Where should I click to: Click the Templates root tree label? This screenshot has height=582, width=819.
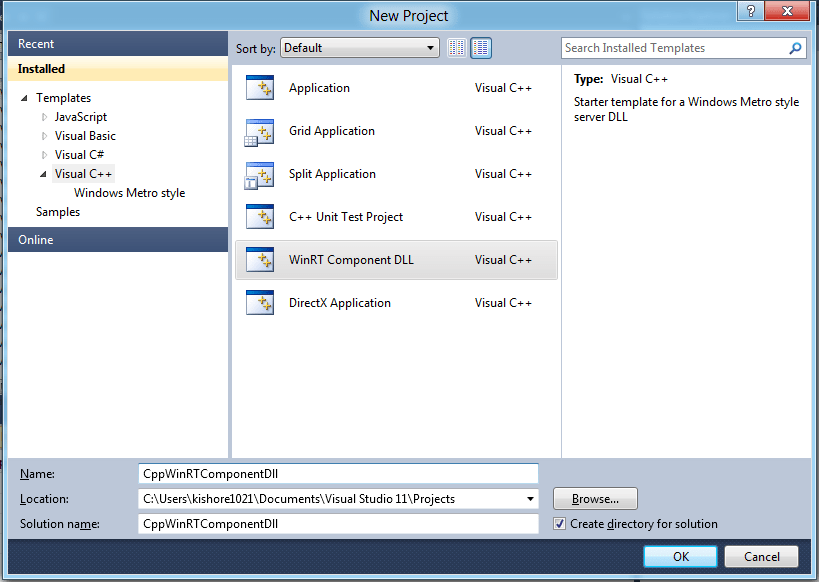pos(64,98)
